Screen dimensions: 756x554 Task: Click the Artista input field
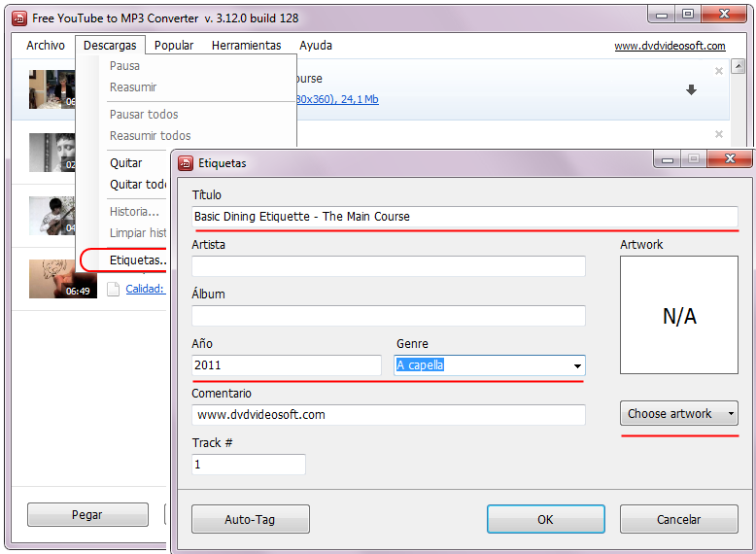[389, 266]
